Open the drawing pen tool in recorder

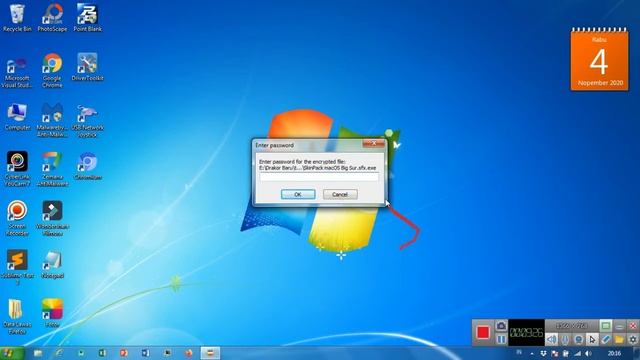[x=606, y=339]
